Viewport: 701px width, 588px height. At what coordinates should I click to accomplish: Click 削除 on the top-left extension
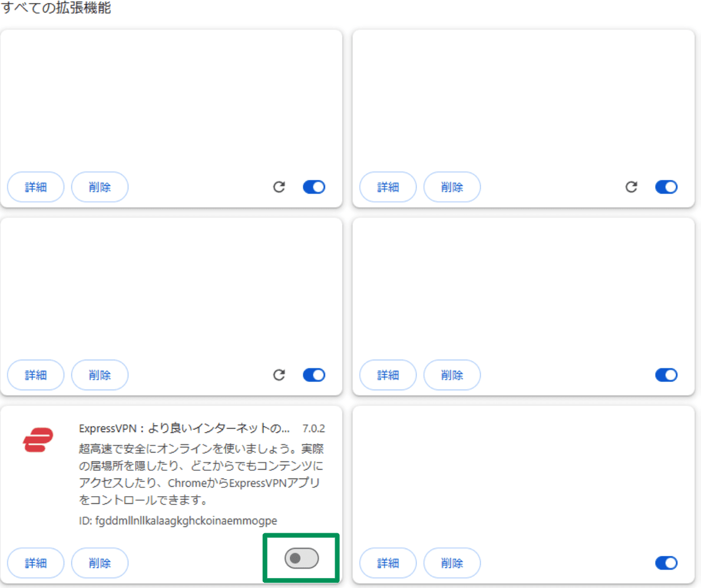(x=100, y=187)
